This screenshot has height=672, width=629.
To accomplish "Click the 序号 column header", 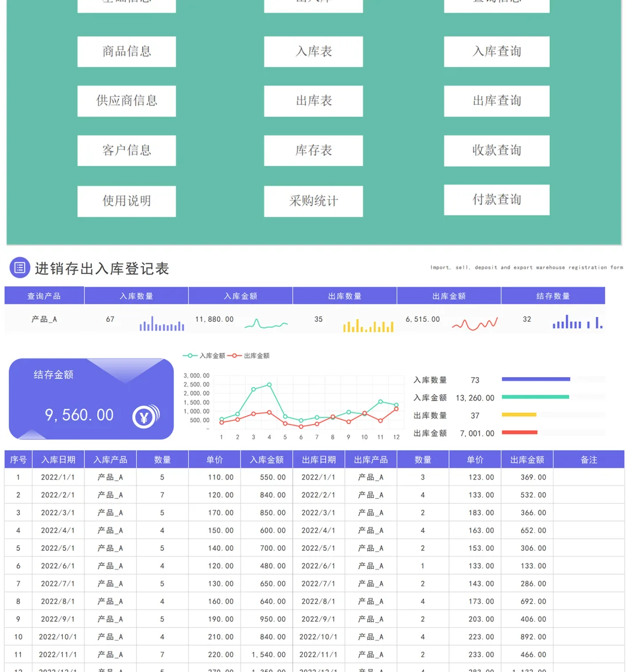I will [x=19, y=460].
